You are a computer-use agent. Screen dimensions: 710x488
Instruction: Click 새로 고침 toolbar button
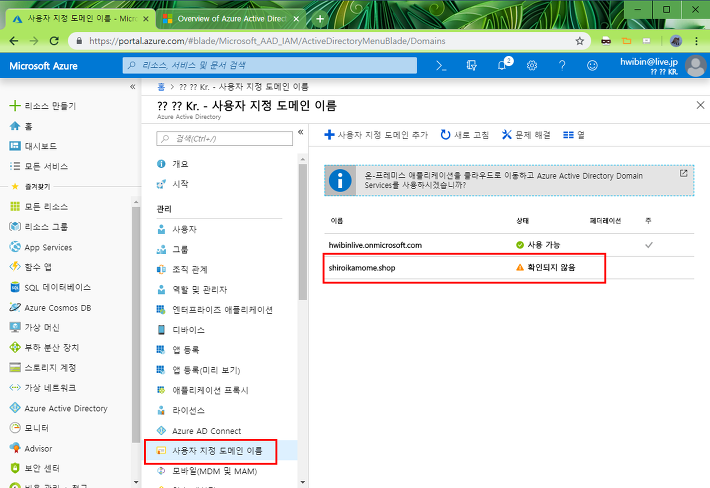click(465, 135)
